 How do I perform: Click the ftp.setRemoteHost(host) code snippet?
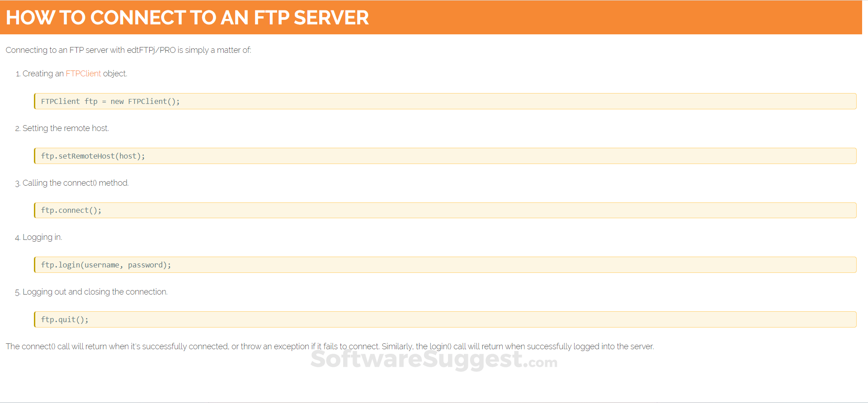click(x=93, y=156)
